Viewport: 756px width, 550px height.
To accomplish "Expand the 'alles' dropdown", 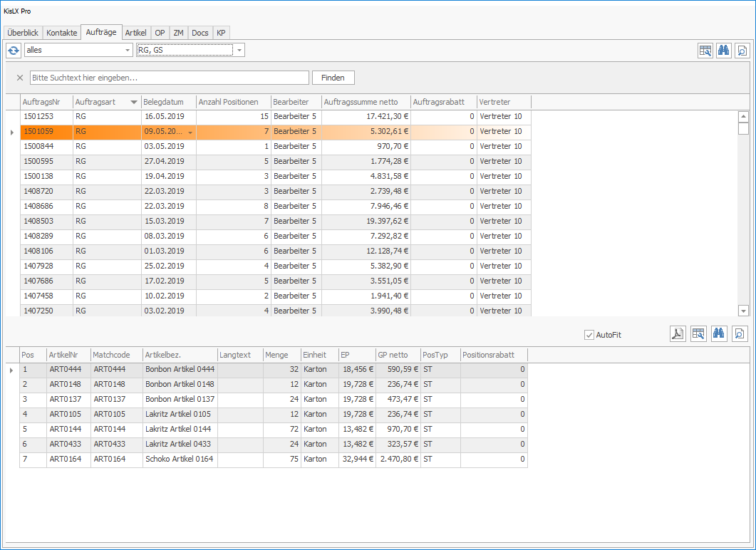I will point(128,50).
